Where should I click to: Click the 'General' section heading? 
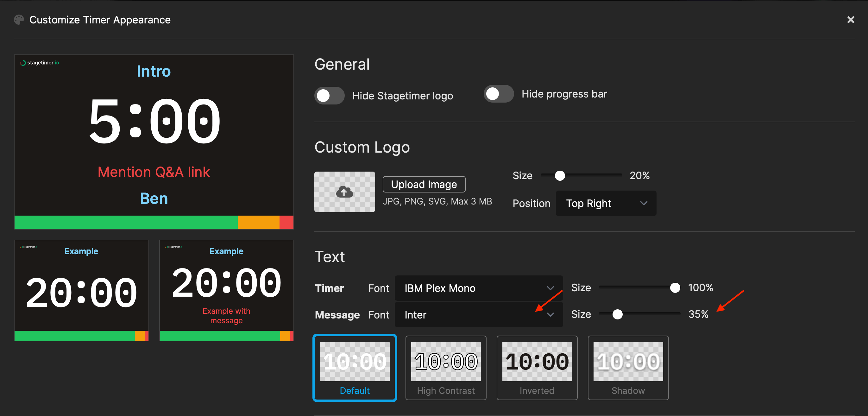pyautogui.click(x=342, y=64)
